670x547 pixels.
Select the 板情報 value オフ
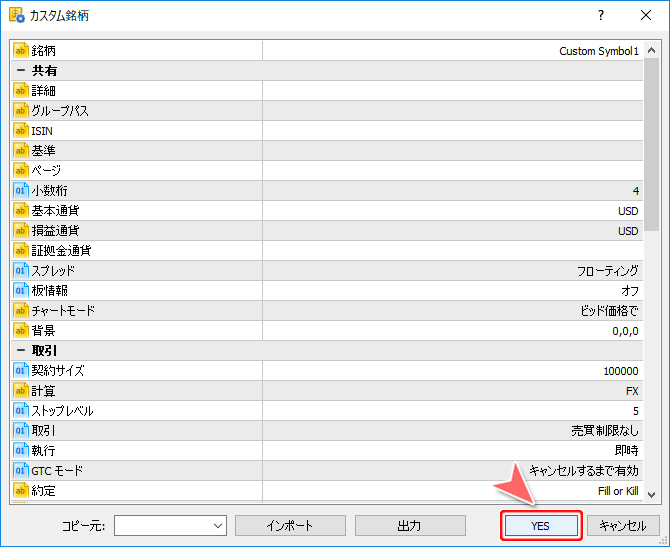pyautogui.click(x=629, y=290)
